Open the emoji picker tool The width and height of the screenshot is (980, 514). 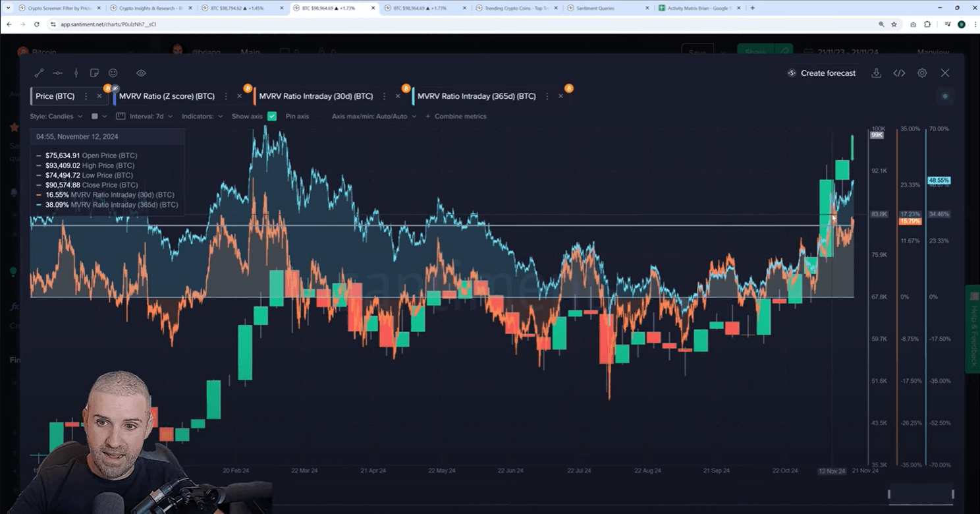point(113,73)
